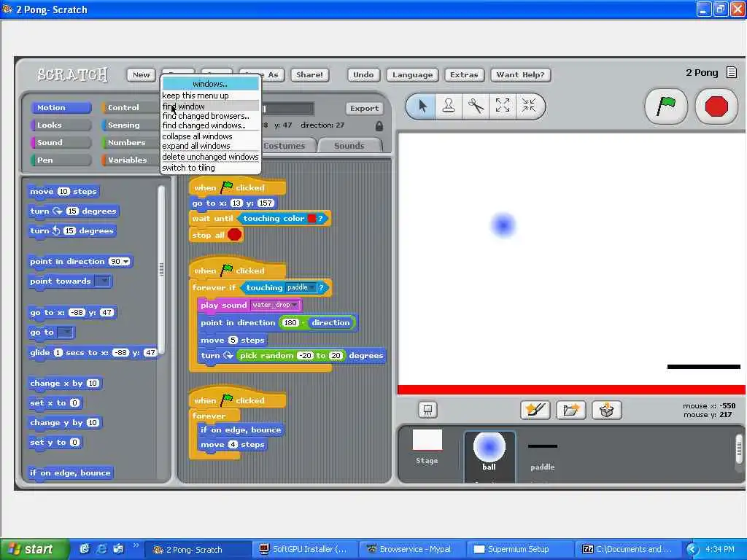Select the Stage thumbnail
The image size is (747, 560).
click(427, 447)
